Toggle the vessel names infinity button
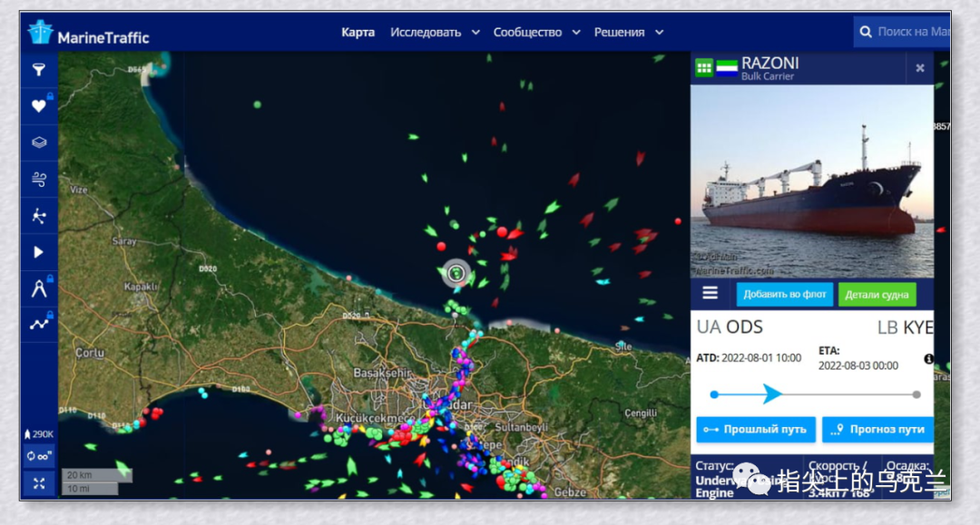 coord(39,456)
